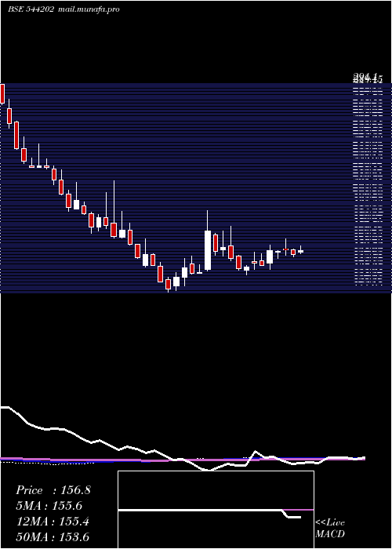Click the '<<Live MACD' label
Image resolution: width=392 pixels, height=549 pixels.
[x=330, y=528]
